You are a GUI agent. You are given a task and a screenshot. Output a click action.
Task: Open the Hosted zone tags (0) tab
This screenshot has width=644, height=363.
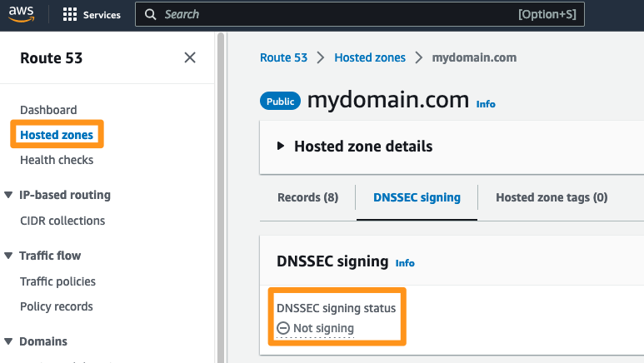[552, 197]
